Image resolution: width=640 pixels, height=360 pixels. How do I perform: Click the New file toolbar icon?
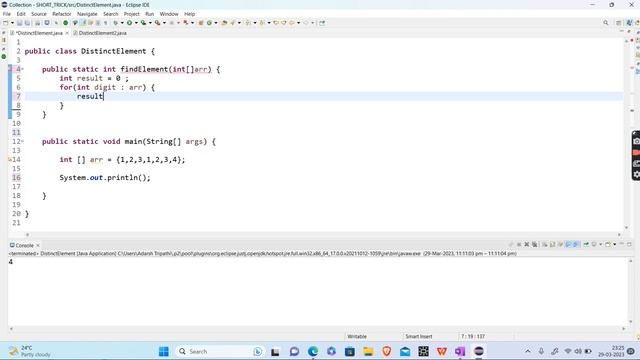5,23
